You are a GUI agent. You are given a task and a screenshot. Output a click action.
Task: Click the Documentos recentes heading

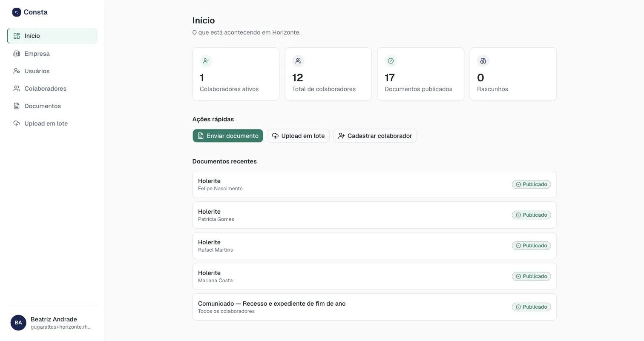coord(224,161)
